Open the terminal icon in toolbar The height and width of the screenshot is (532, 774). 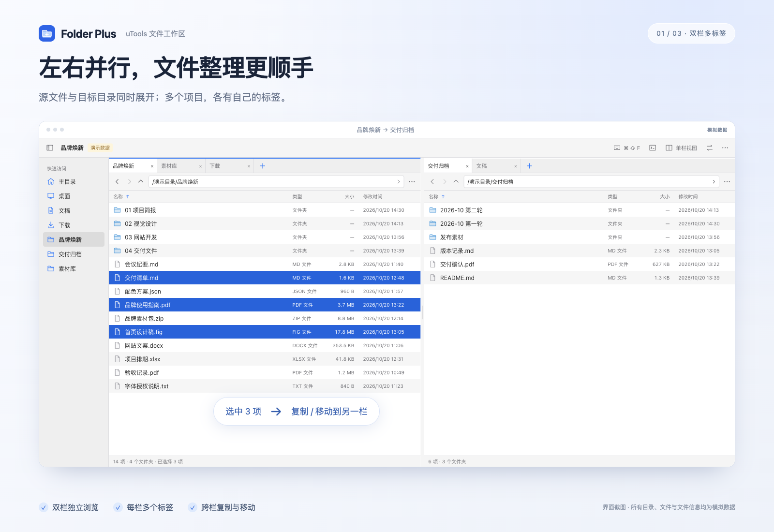pyautogui.click(x=653, y=148)
